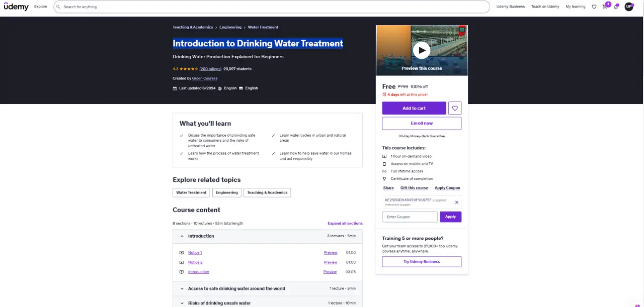Expand Risks of drinking unsafe water section

(x=268, y=303)
